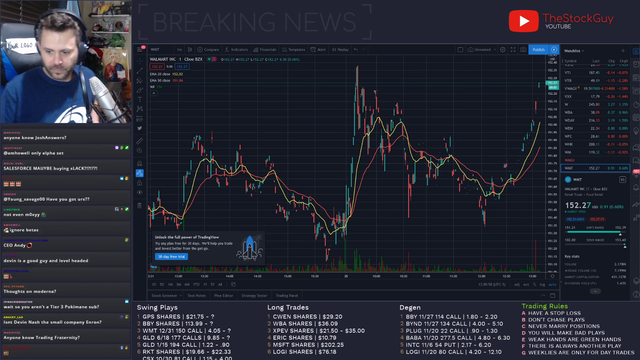Viewport: 640px width, 360px height.
Task: Click the chart time axis settings gear
Action: pos(553,276)
